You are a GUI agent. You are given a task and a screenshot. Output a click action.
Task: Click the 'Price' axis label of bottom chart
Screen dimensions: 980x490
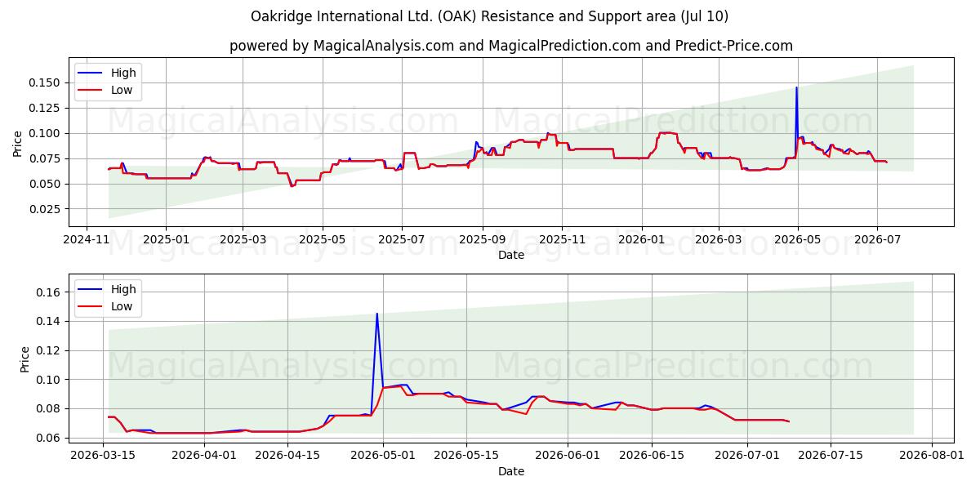24,359
